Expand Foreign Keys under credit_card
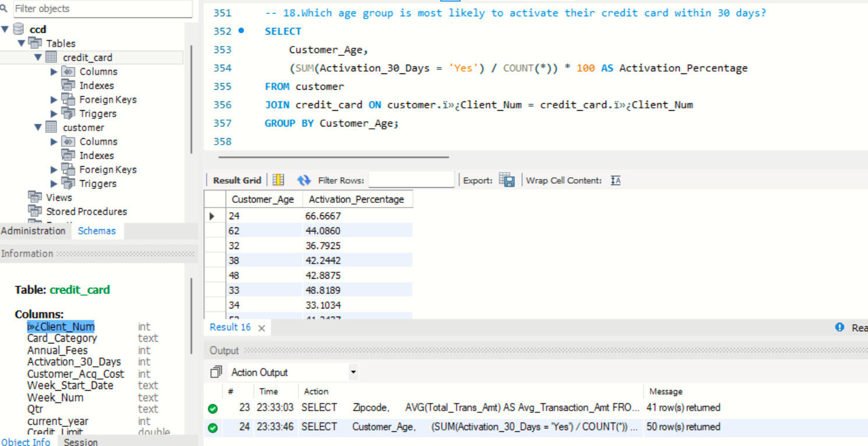This screenshot has width=868, height=446. coord(54,100)
